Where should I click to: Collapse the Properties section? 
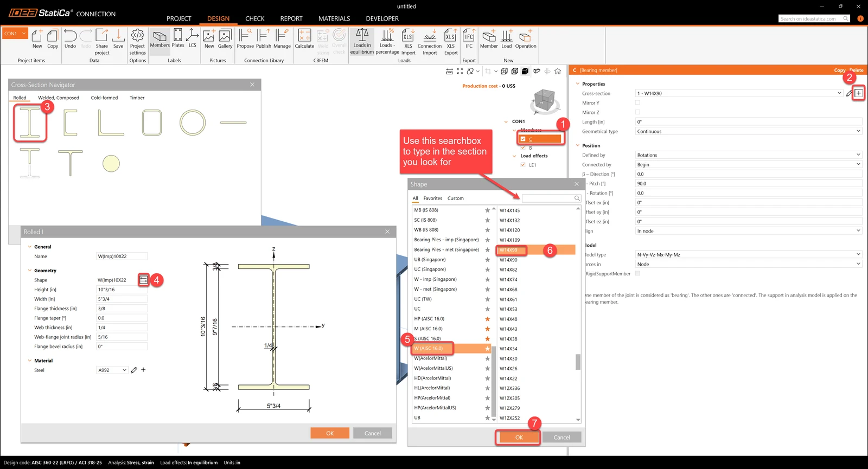[577, 84]
